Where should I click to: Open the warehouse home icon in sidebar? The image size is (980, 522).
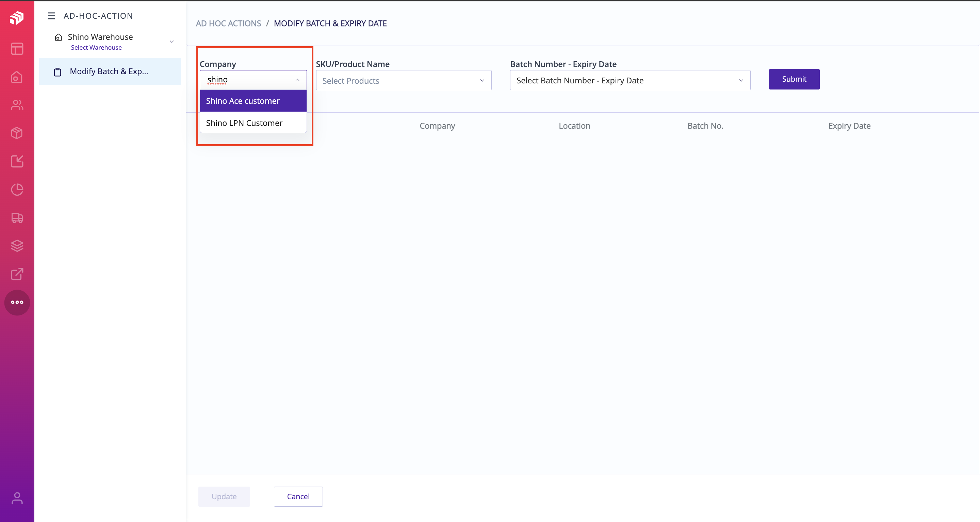click(17, 77)
